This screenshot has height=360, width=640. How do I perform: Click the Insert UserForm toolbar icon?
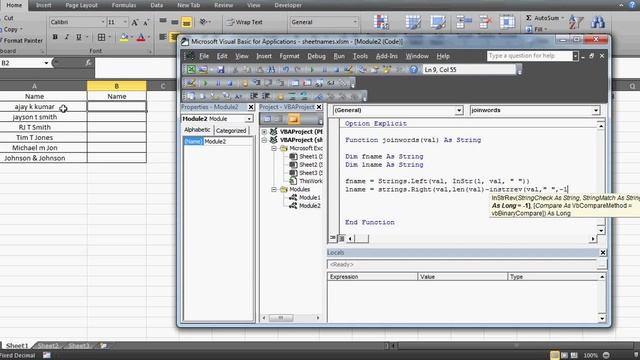coord(203,69)
